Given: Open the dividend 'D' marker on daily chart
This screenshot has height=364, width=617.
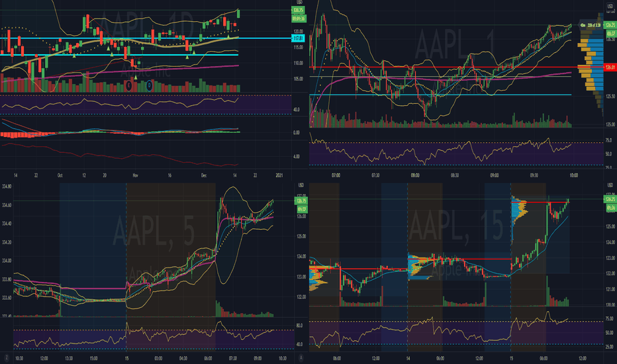Looking at the screenshot, I should pos(149,85).
